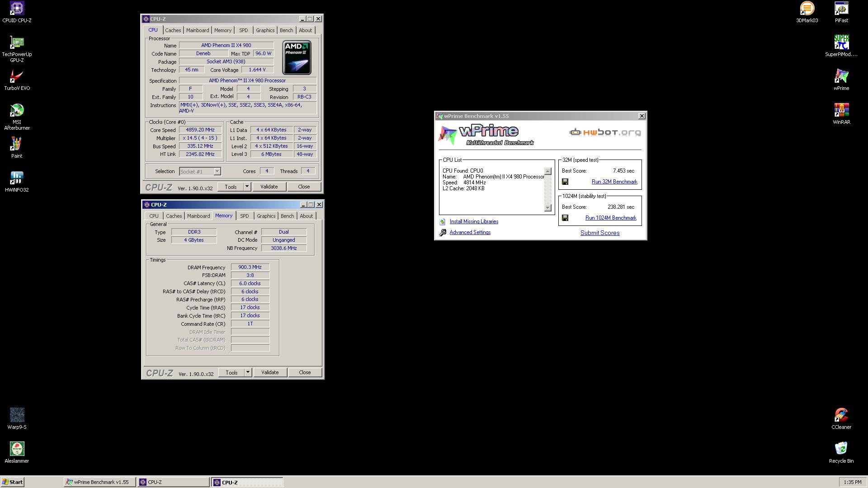Click AMD Phenom II logo in CPU-Z
Viewport: 868px width, 488px height.
(297, 58)
